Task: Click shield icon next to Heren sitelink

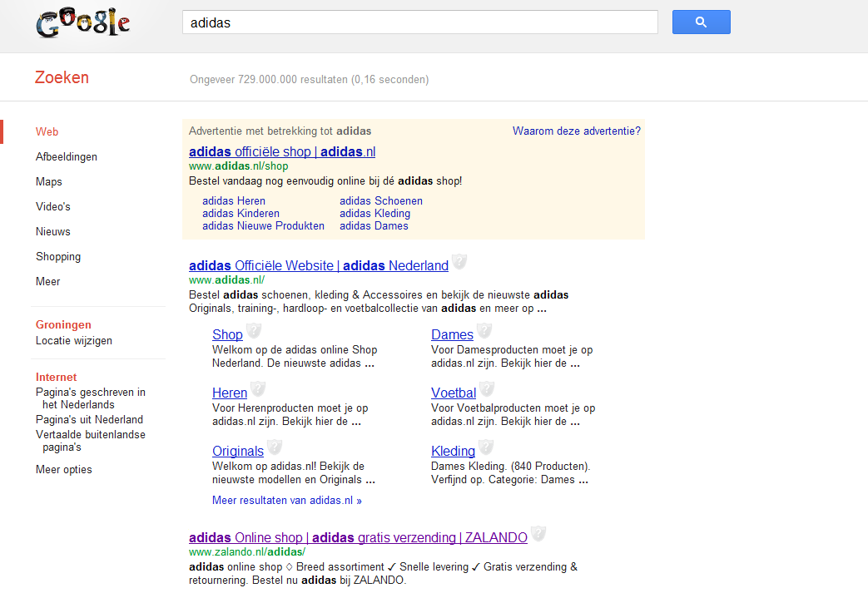Action: pyautogui.click(x=258, y=389)
